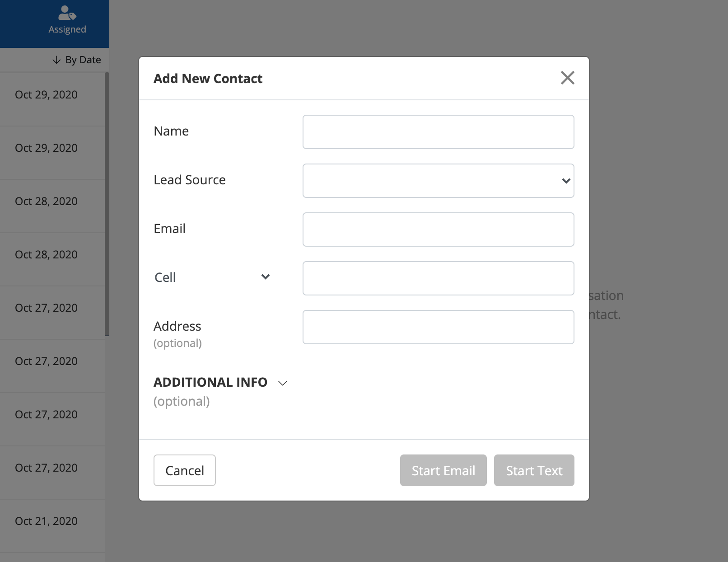Open the Lead Source dropdown
The width and height of the screenshot is (728, 562).
(x=438, y=181)
